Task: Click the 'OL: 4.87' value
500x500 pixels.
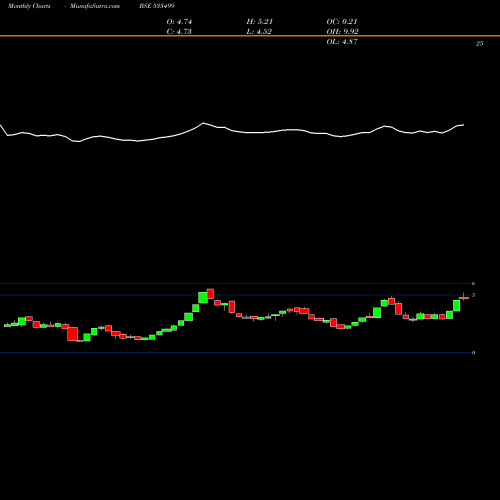Action: point(342,42)
